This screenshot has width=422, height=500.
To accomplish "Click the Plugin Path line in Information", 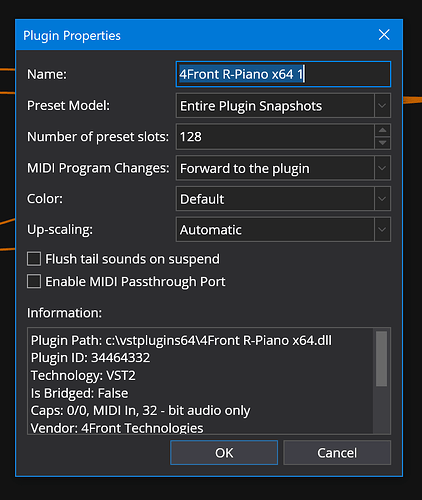I will tap(181, 340).
